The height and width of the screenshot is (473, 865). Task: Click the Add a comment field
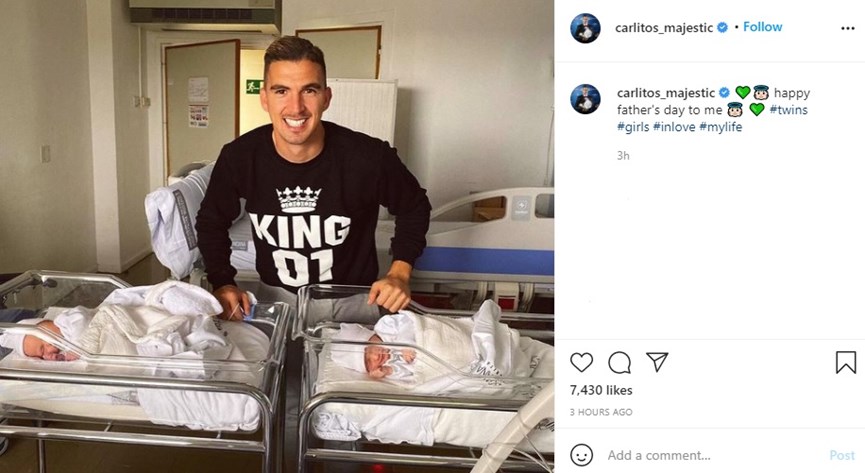pyautogui.click(x=712, y=455)
